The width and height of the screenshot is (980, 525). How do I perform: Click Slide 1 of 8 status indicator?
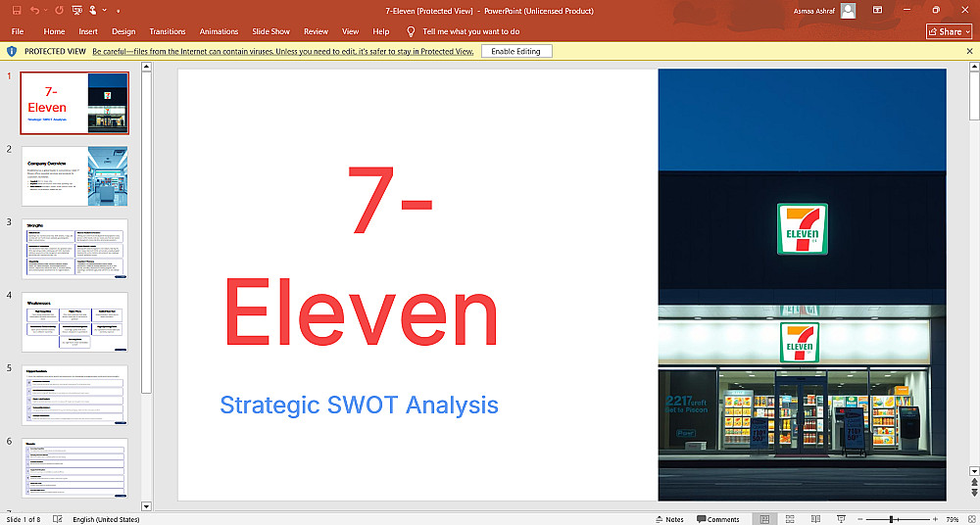(x=24, y=519)
